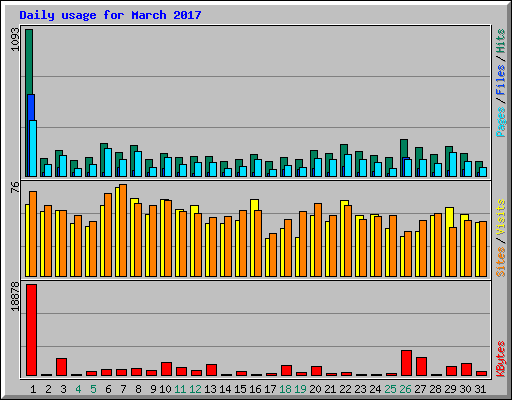Click day label 16 on the x-axis
The image size is (512, 400).
pyautogui.click(x=255, y=389)
